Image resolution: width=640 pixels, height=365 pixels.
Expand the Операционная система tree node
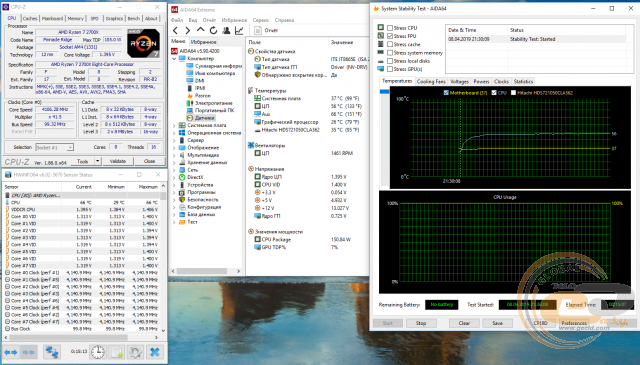(x=174, y=133)
